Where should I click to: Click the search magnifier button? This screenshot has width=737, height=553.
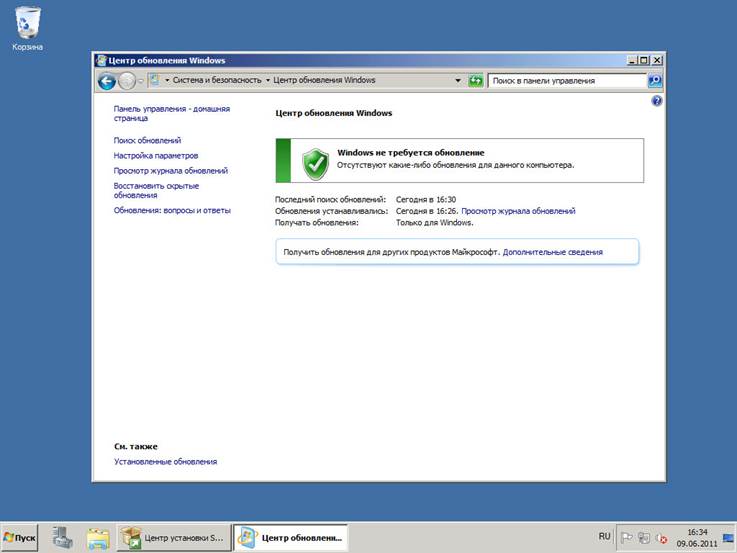point(654,81)
